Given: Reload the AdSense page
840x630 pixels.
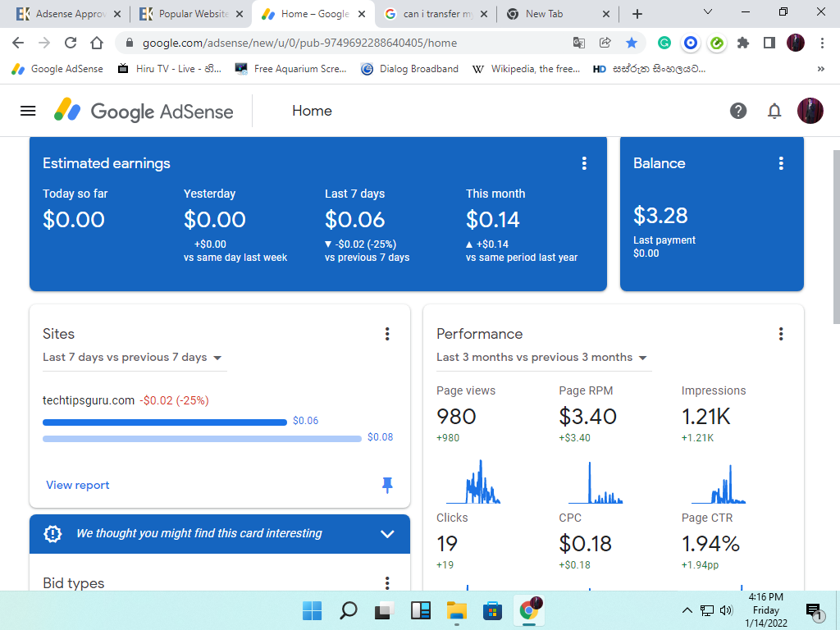Looking at the screenshot, I should (71, 43).
